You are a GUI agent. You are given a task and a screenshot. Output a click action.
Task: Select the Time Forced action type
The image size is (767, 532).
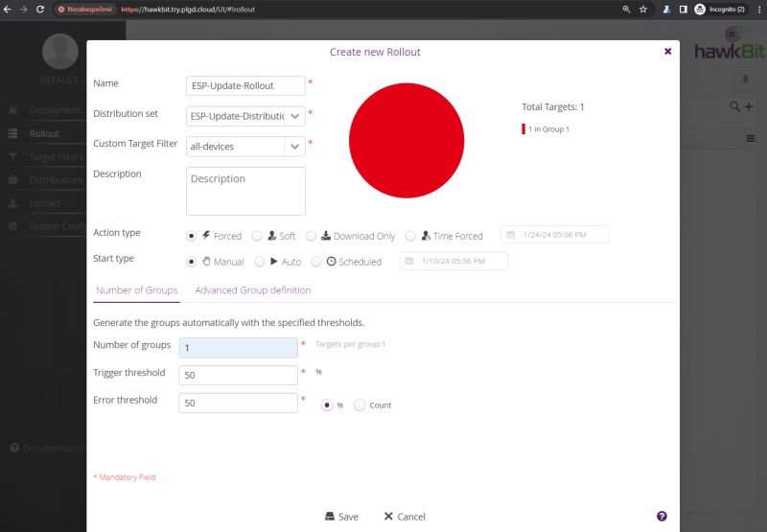410,236
